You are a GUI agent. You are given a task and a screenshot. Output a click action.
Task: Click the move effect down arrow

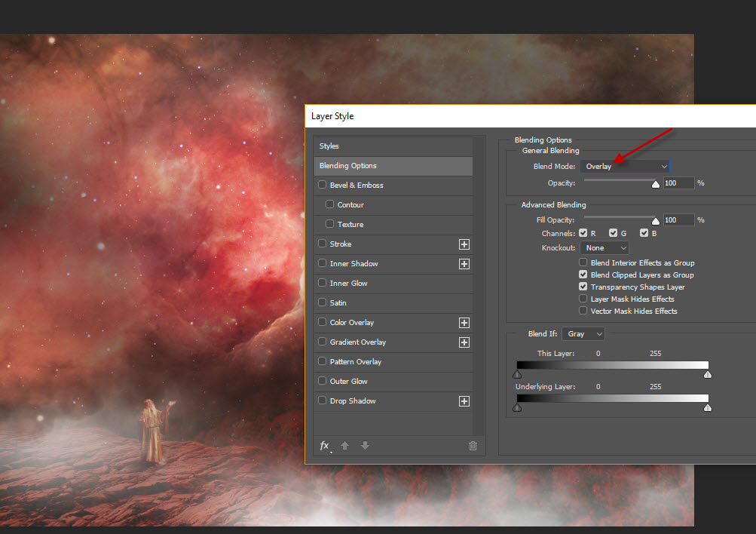pyautogui.click(x=365, y=446)
